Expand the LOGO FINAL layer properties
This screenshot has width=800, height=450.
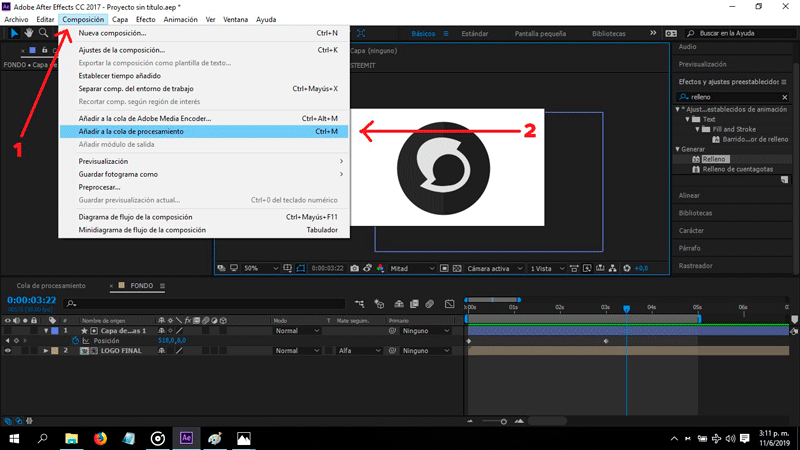pos(45,351)
